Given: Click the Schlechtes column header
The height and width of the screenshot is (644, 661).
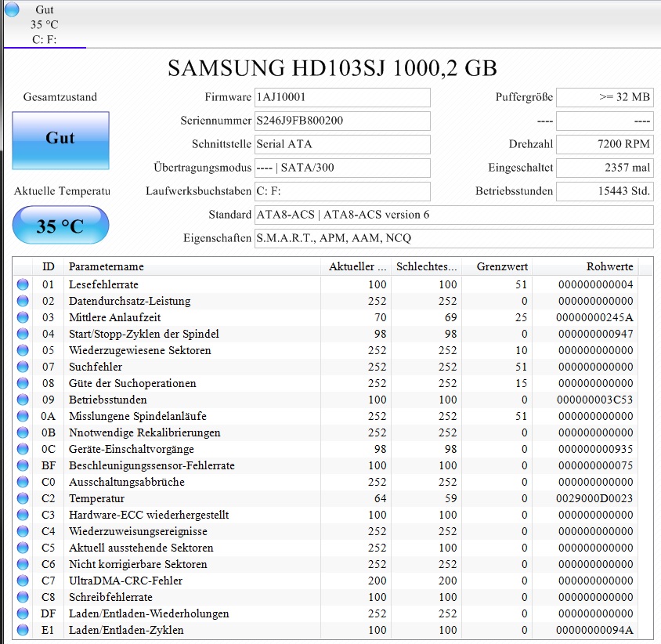Looking at the screenshot, I should [426, 266].
